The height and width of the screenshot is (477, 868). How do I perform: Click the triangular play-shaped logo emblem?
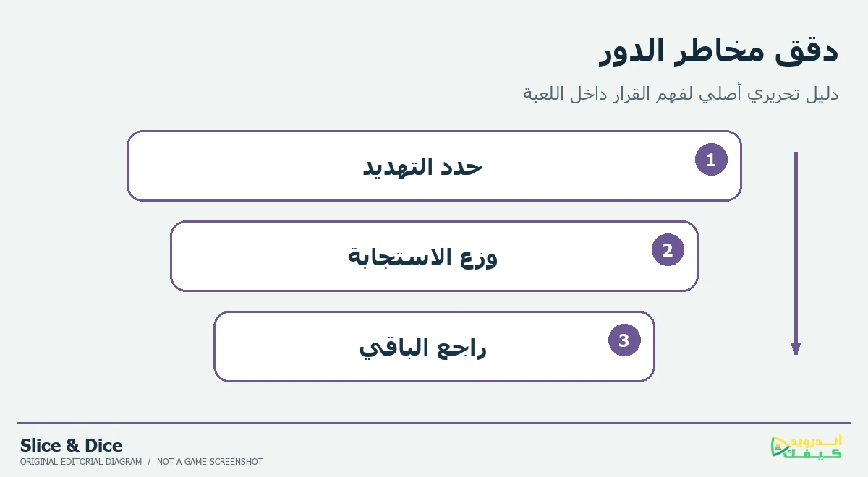point(780,447)
